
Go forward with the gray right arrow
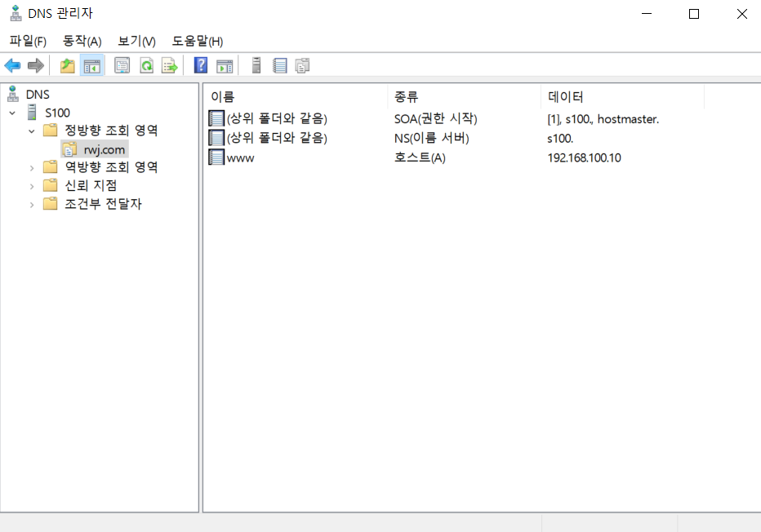click(36, 65)
